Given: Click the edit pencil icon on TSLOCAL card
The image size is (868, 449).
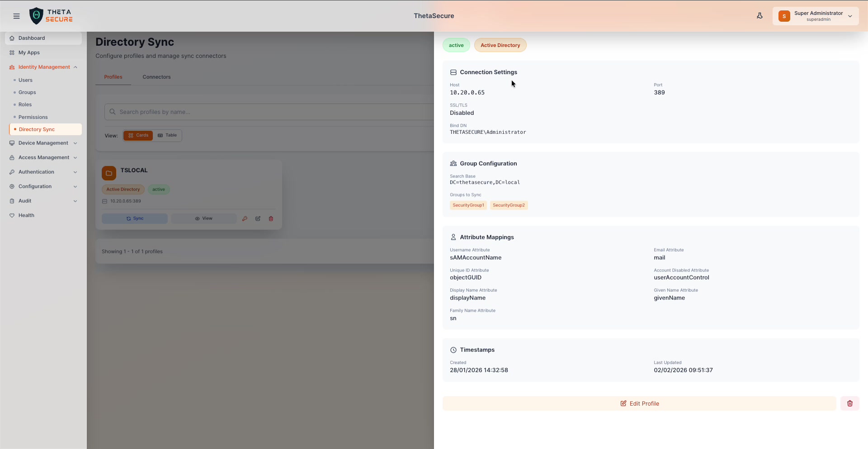Looking at the screenshot, I should click(x=258, y=219).
